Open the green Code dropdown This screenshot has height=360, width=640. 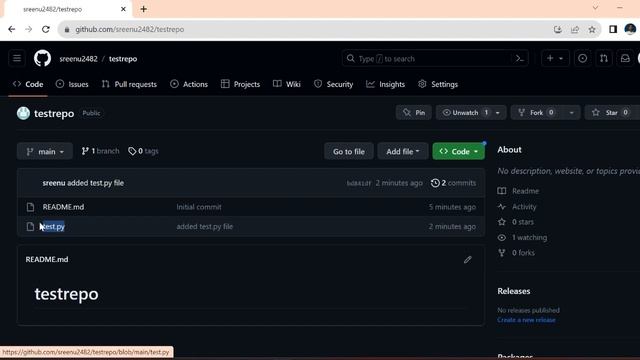click(x=458, y=151)
